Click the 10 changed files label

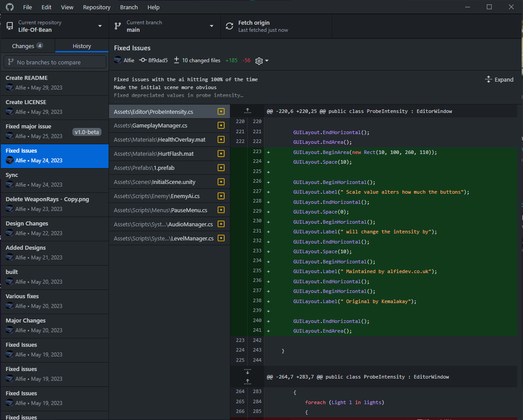coord(201,60)
